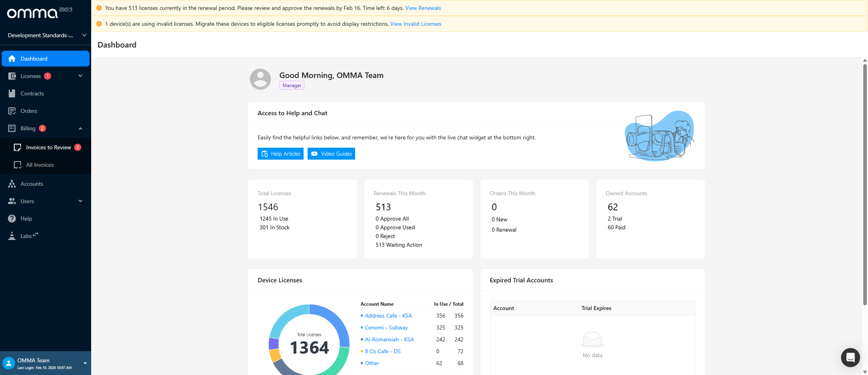
Task: Open the Development Standards account dropdown
Action: pos(84,35)
